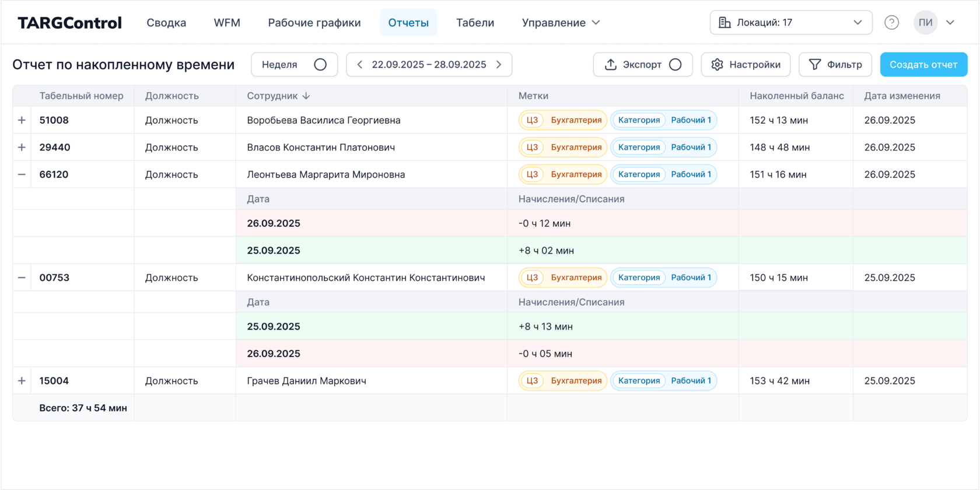Open the Рабочие графики tab
This screenshot has width=980, height=490.
[x=314, y=23]
